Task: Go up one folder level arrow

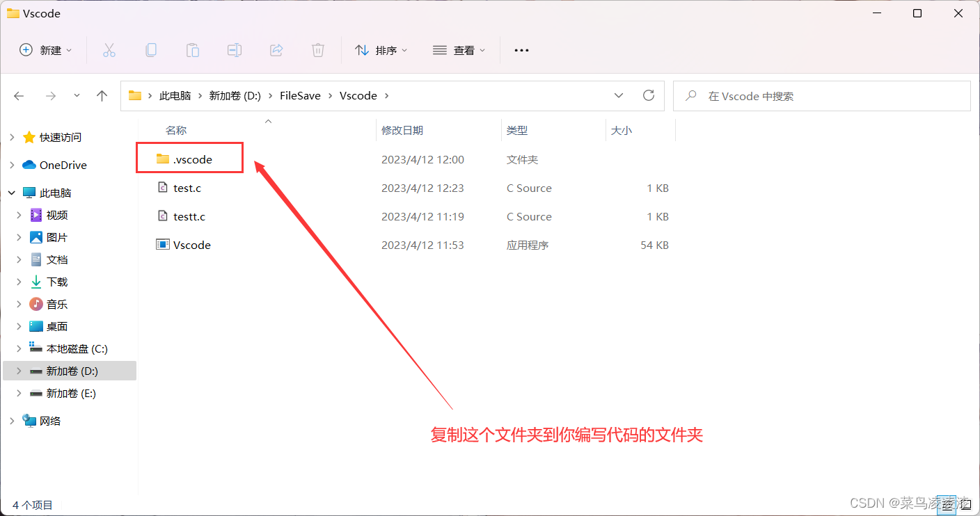Action: tap(102, 96)
